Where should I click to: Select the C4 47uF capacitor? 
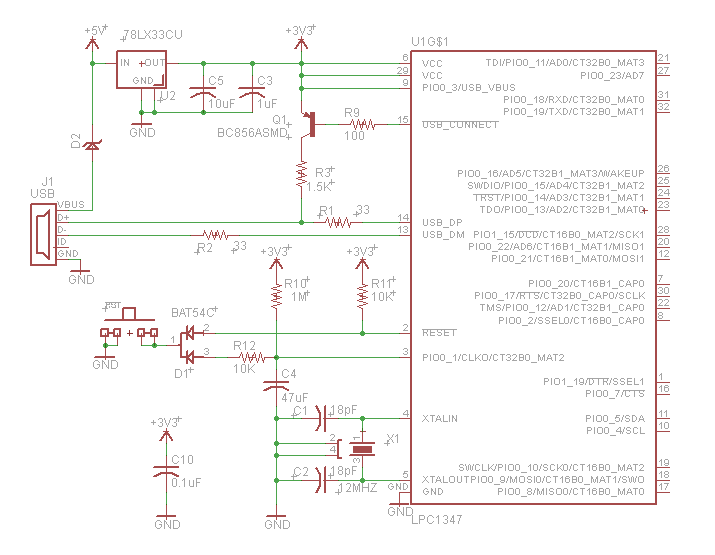[x=276, y=386]
